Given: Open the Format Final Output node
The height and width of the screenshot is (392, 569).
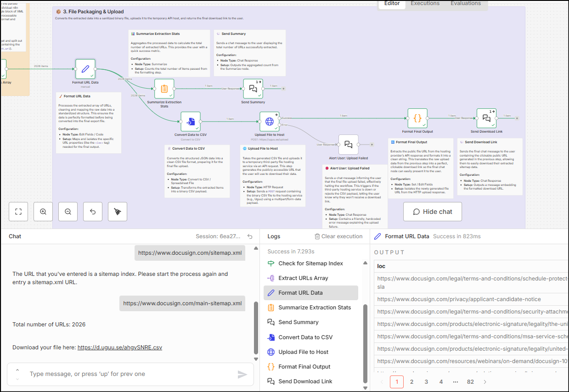Looking at the screenshot, I should (x=417, y=118).
